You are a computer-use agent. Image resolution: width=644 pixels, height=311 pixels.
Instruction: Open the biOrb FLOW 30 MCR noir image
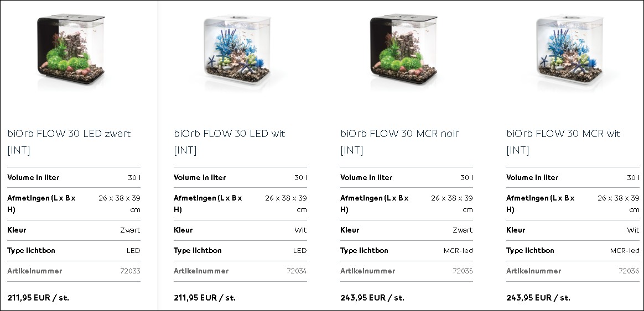click(403, 49)
